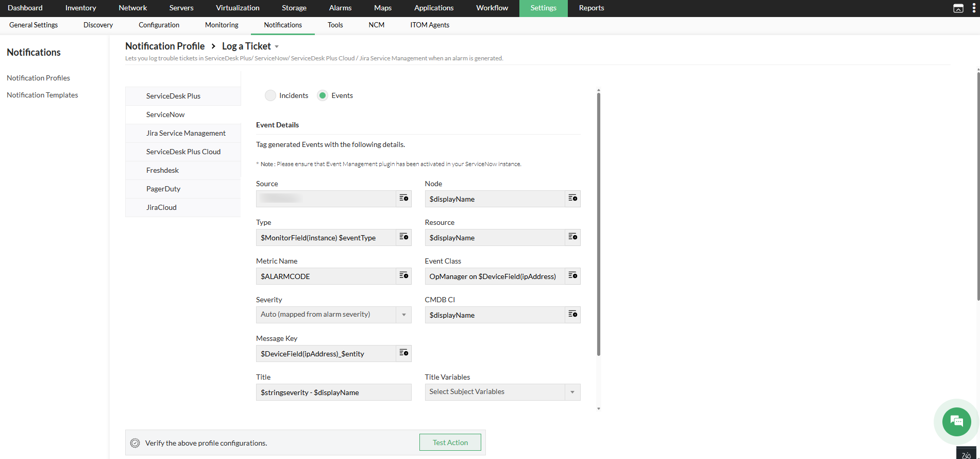Open variable picker for Source field
Image resolution: width=980 pixels, height=459 pixels.
[x=403, y=199]
